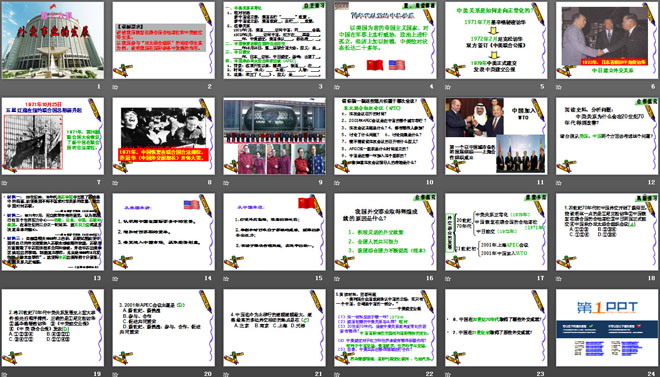
Task: Click the animation star icon under slide 20
Action: pos(115,374)
